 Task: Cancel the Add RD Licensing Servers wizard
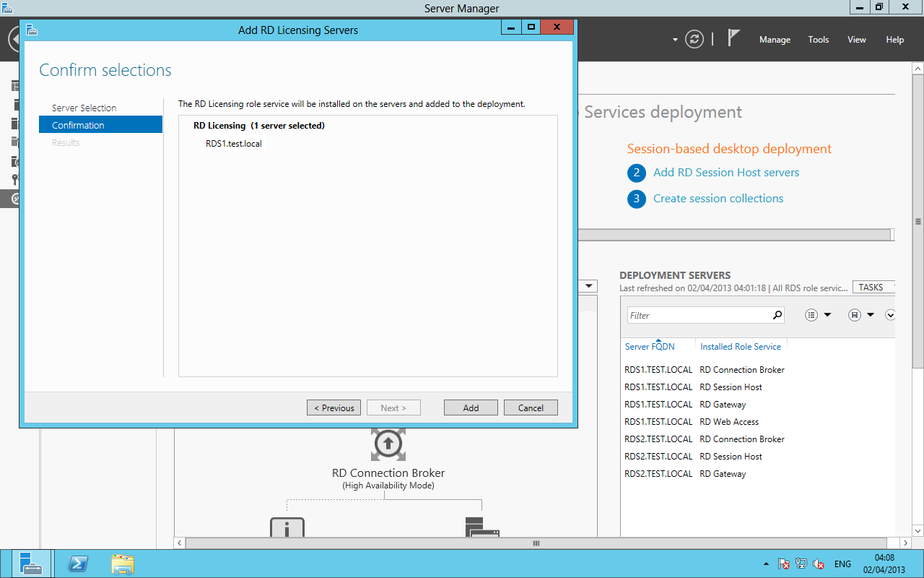click(x=531, y=407)
